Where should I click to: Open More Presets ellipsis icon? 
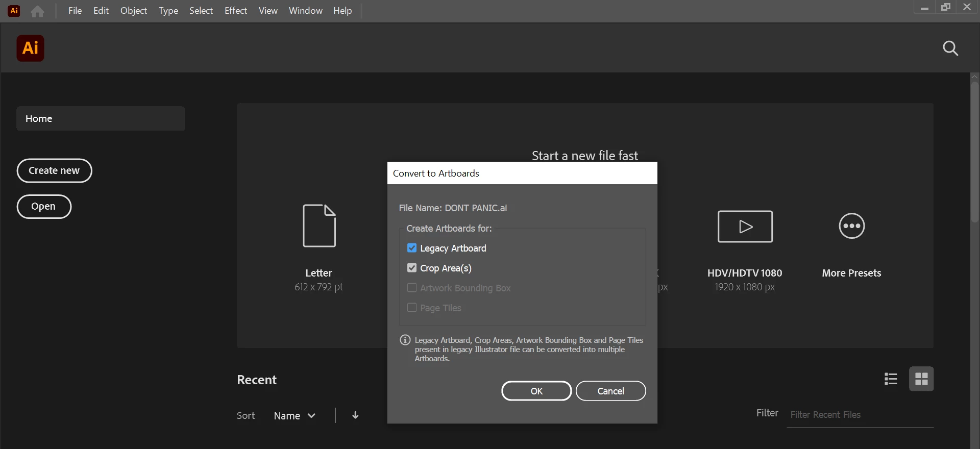[x=851, y=226]
